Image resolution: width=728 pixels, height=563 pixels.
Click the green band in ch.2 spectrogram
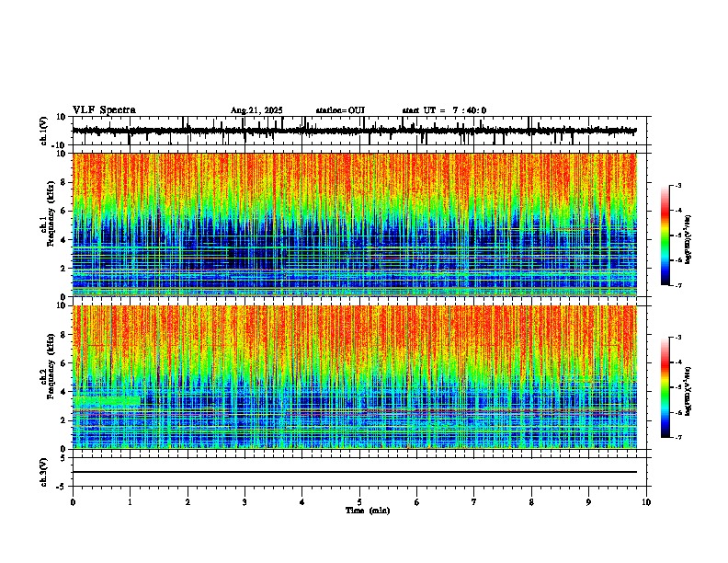coord(107,401)
